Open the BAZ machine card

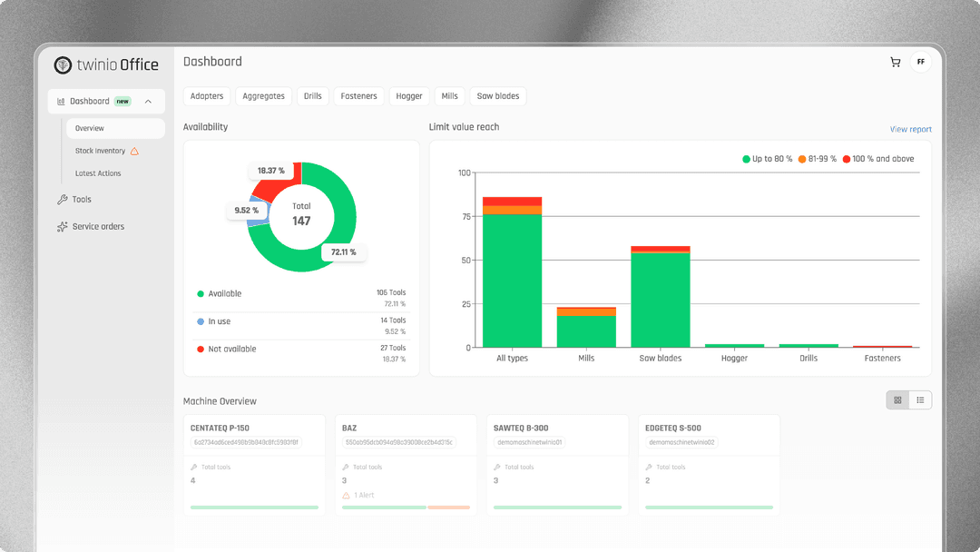[406, 465]
